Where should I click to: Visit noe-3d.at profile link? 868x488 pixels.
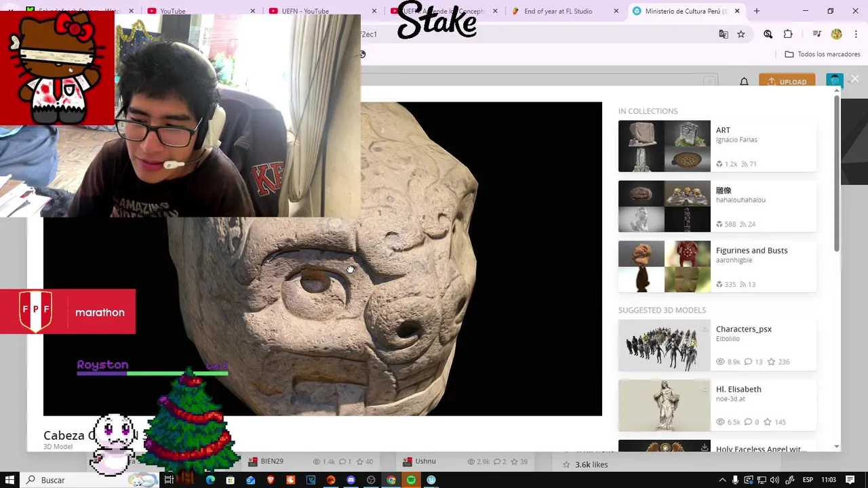point(730,399)
